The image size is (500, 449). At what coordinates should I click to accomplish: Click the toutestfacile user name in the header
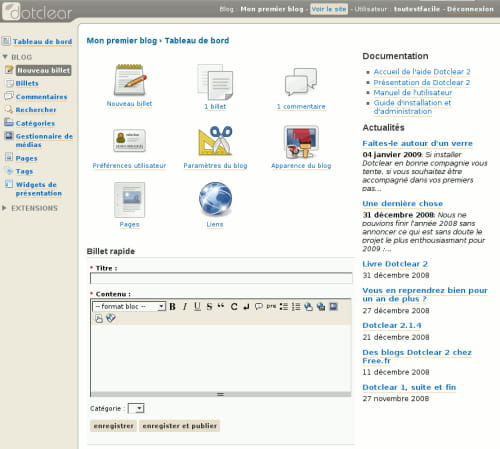(x=417, y=9)
